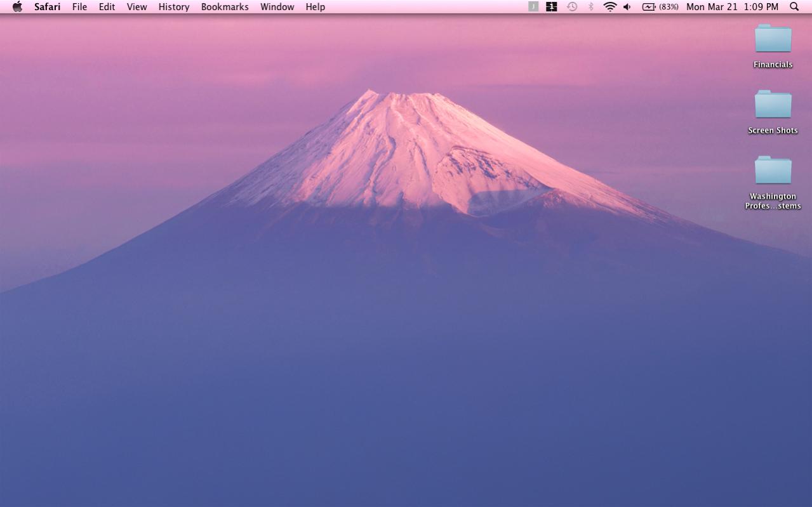Open the Time Machine status menu
812x507 pixels.
click(x=572, y=7)
